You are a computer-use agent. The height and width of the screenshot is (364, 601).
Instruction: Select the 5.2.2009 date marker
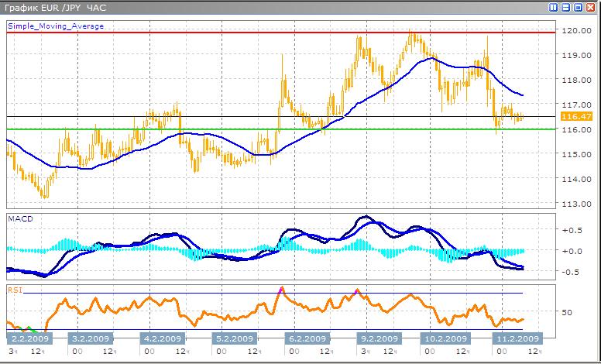click(233, 338)
